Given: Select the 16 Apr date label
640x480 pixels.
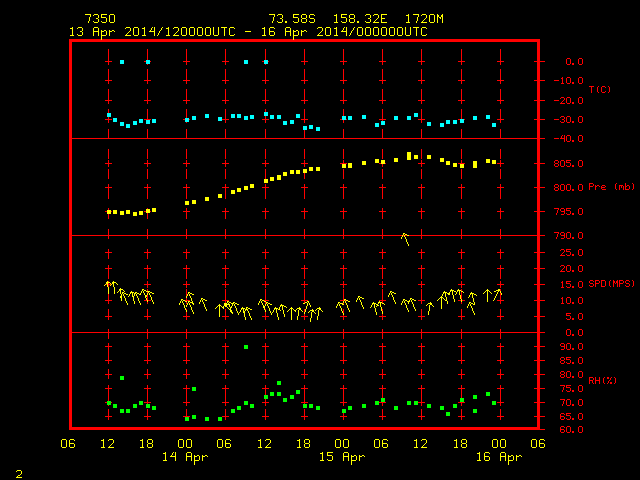Looking at the screenshot, I should [x=499, y=457].
